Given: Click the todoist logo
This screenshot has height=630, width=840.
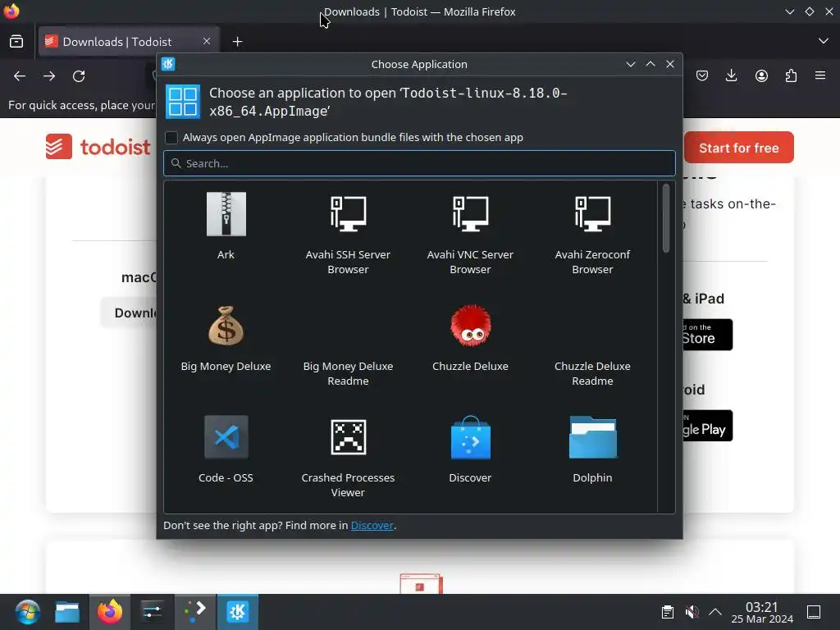Looking at the screenshot, I should pyautogui.click(x=98, y=147).
